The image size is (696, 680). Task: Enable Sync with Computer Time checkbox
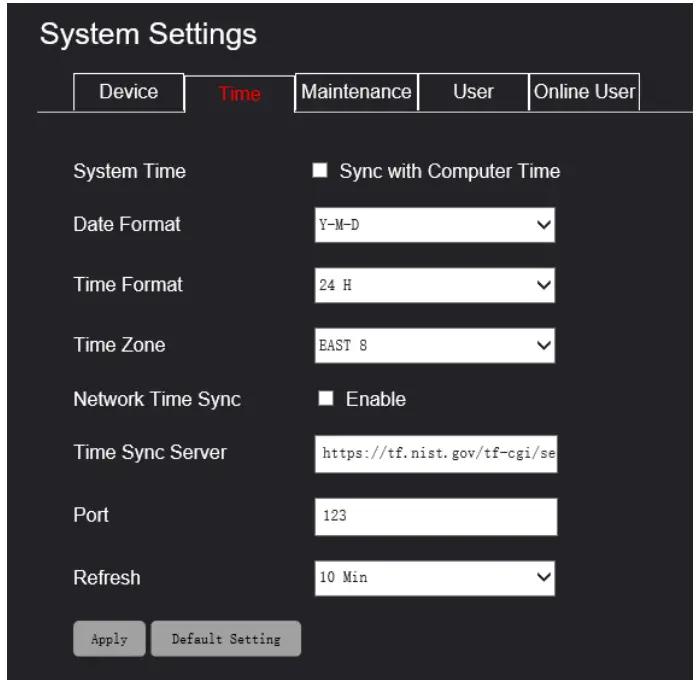[321, 171]
